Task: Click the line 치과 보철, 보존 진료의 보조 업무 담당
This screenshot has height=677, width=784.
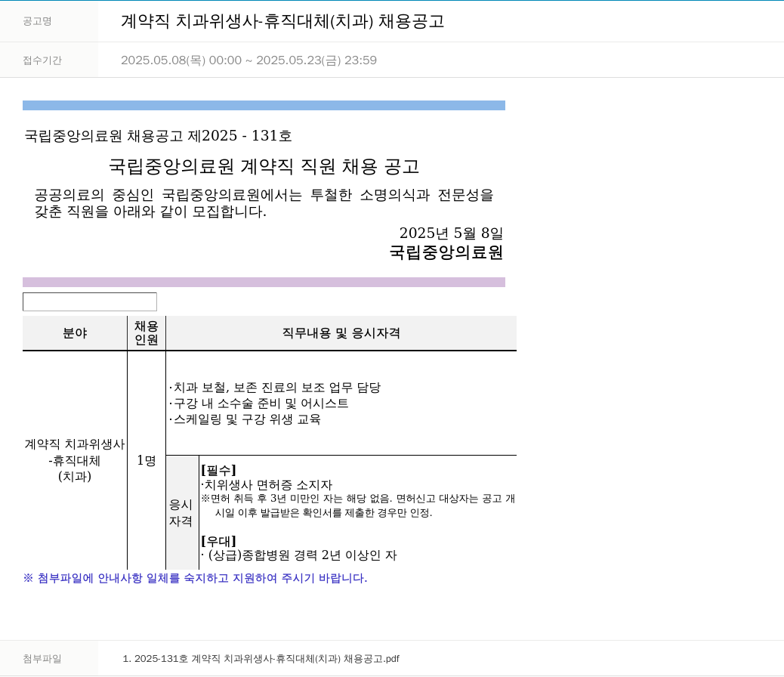Action: (x=275, y=388)
